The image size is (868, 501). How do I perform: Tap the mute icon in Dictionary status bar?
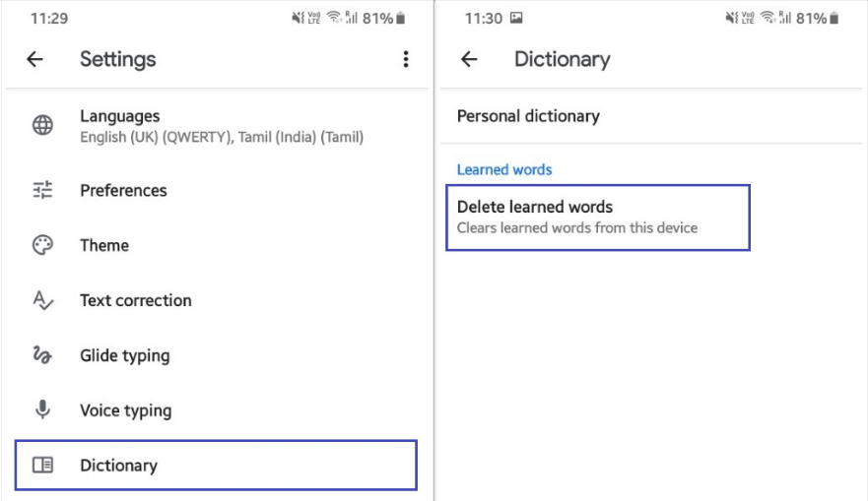731,19
